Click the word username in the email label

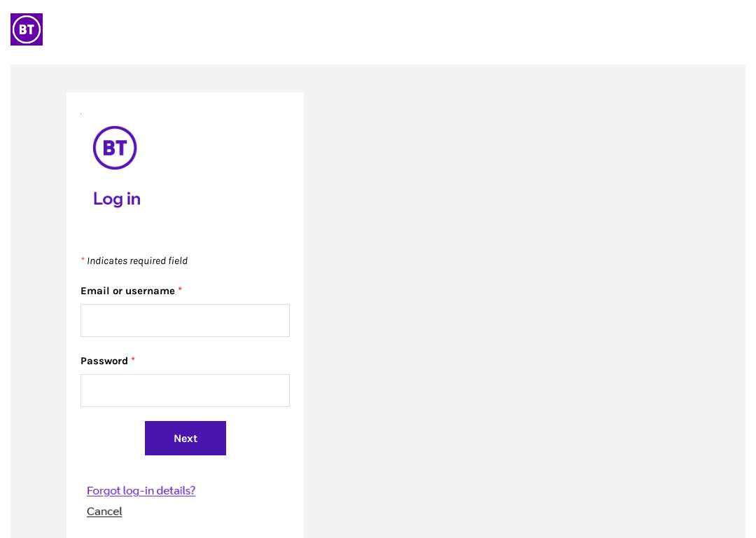(150, 291)
